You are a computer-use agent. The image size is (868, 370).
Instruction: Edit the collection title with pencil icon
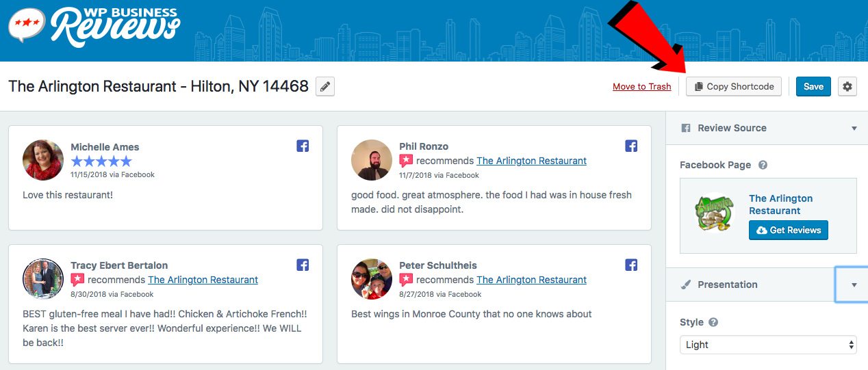325,87
